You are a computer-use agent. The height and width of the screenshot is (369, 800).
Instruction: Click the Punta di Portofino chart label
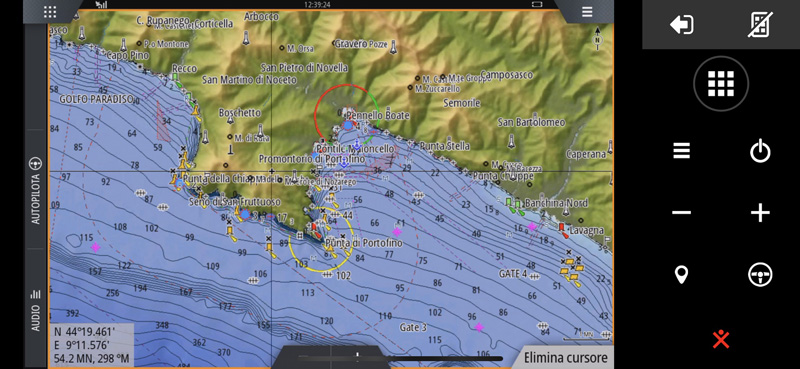coord(363,243)
